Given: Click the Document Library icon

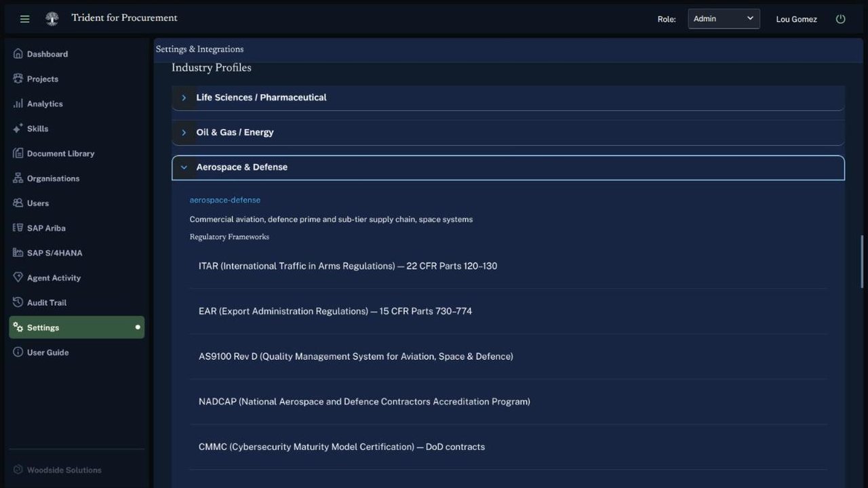Looking at the screenshot, I should point(18,153).
